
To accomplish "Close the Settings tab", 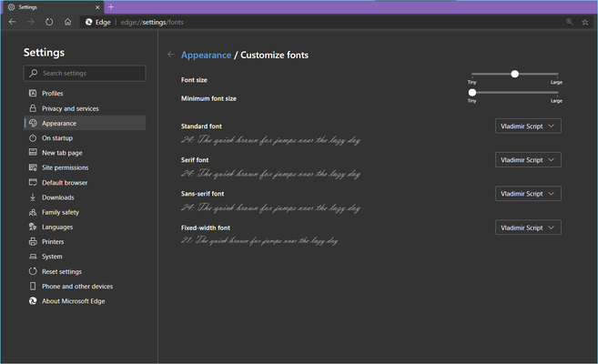I will [97, 7].
